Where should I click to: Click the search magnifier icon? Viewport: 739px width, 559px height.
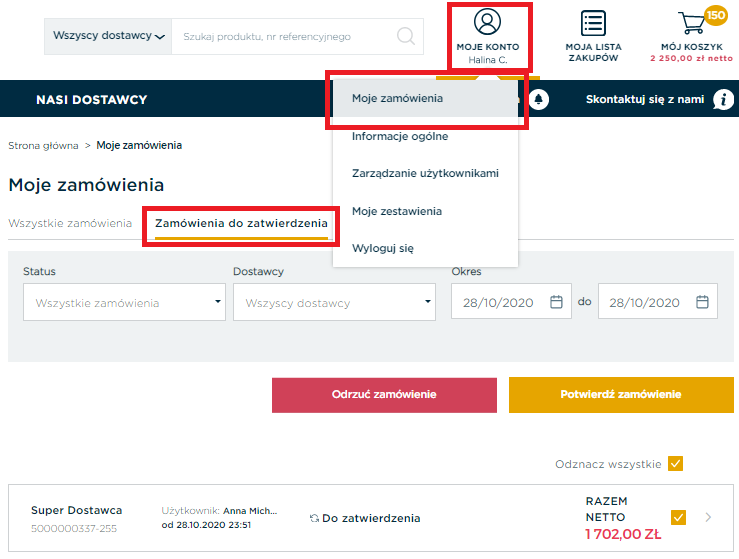tap(406, 36)
